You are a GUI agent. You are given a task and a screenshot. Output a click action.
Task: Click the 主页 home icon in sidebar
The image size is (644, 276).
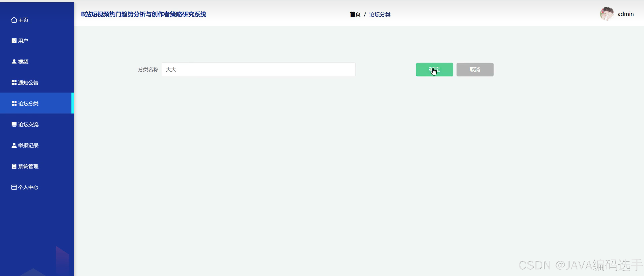pyautogui.click(x=14, y=20)
